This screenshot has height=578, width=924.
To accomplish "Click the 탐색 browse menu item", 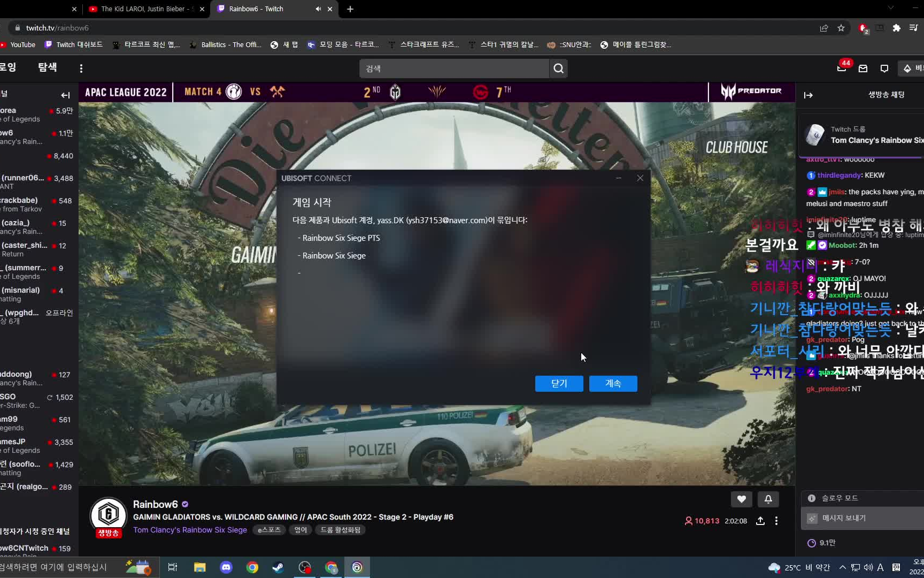I will (x=47, y=67).
